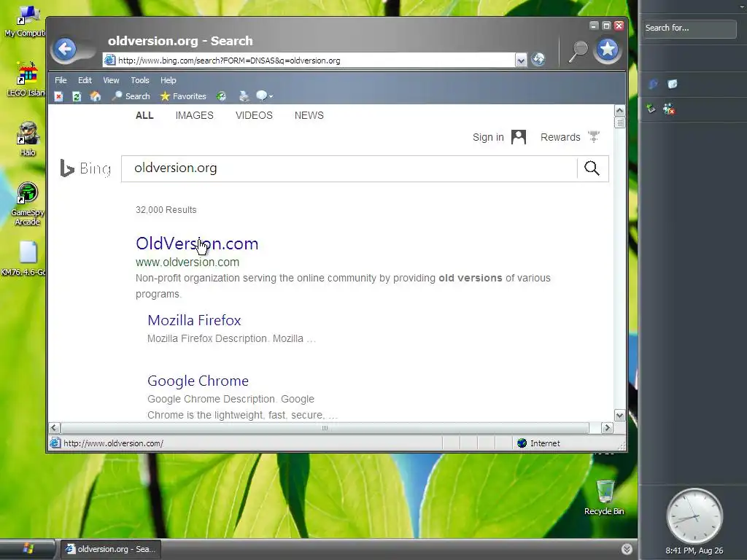This screenshot has width=747, height=560.
Task: Click the magnifier icon in title area
Action: [x=578, y=52]
